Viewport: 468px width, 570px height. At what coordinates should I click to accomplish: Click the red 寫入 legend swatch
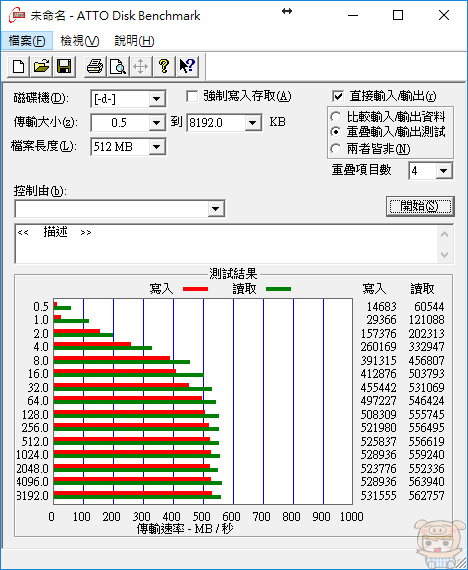click(x=196, y=289)
